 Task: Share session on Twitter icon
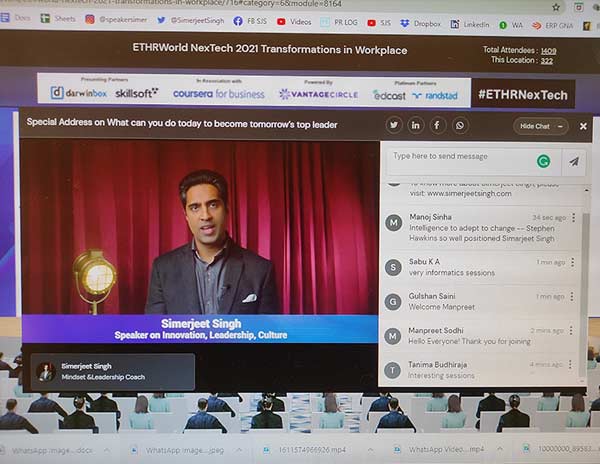tap(394, 125)
